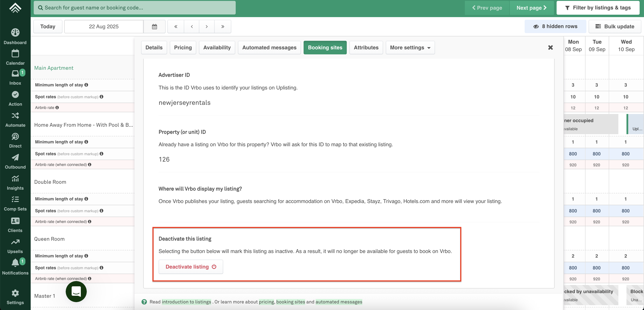This screenshot has height=310, width=644.
Task: Click the help question mark icon
Action: coord(144,302)
